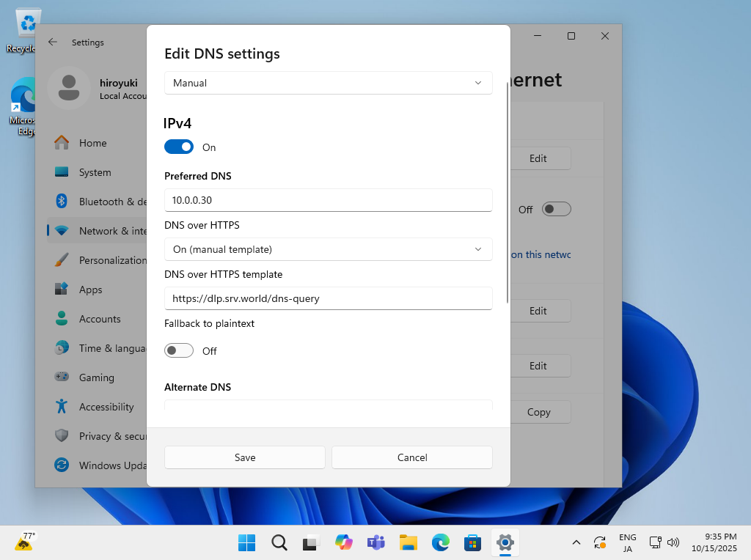Open the Accessibility icon in sidebar

click(x=62, y=407)
